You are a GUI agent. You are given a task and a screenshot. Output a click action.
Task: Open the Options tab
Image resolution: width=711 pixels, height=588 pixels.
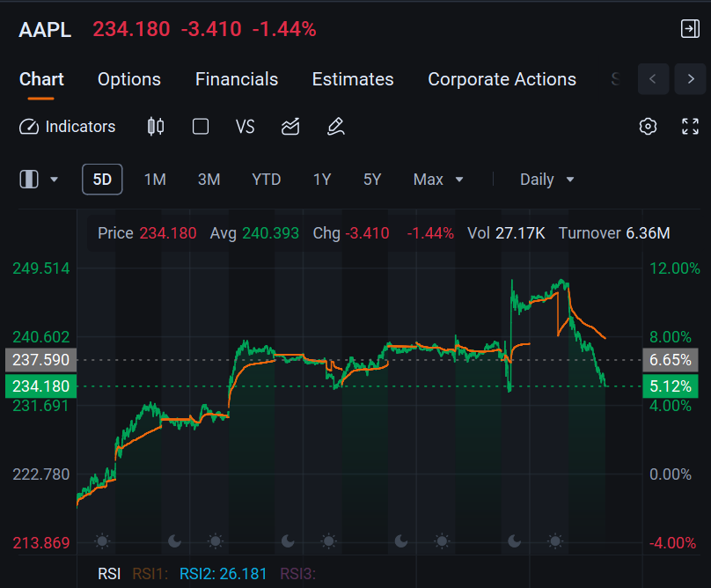click(x=129, y=79)
